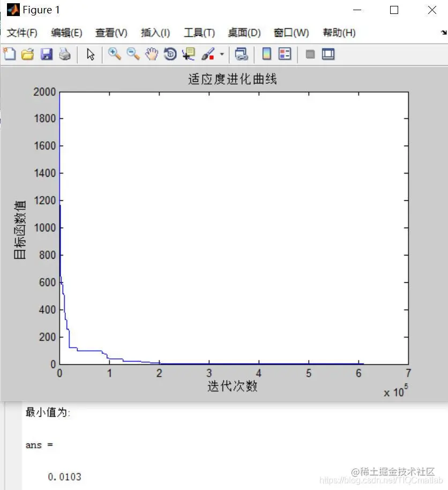Select the Rotate 3D tool
Image resolution: width=448 pixels, height=490 pixels.
point(170,54)
